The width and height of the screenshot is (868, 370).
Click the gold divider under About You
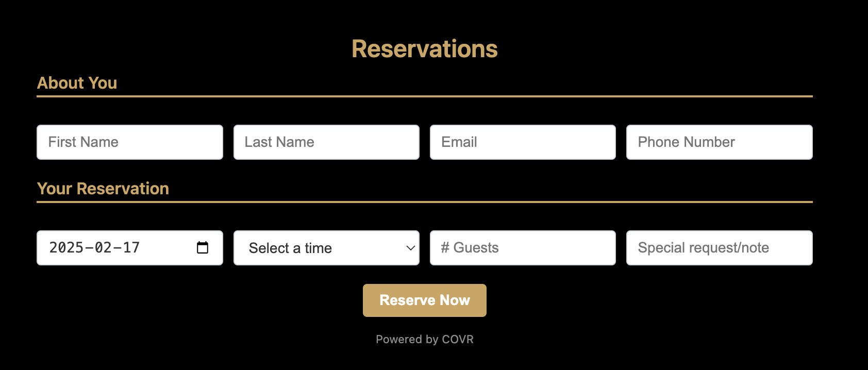[425, 96]
